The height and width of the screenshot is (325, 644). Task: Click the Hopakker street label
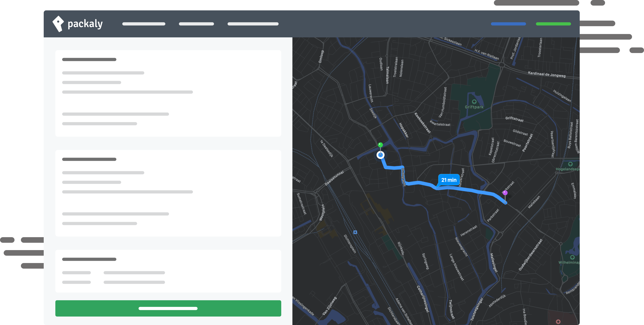404,130
